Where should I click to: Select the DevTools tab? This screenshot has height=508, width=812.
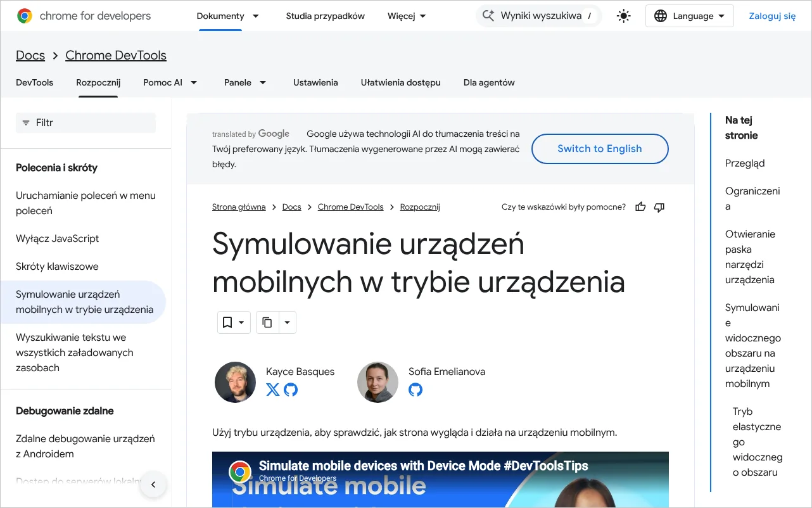coord(34,82)
